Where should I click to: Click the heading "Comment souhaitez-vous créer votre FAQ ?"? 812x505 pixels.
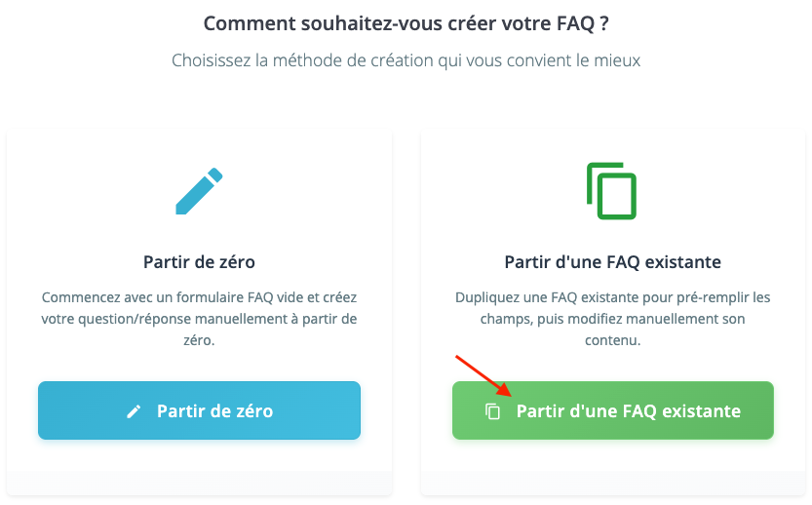(x=412, y=23)
